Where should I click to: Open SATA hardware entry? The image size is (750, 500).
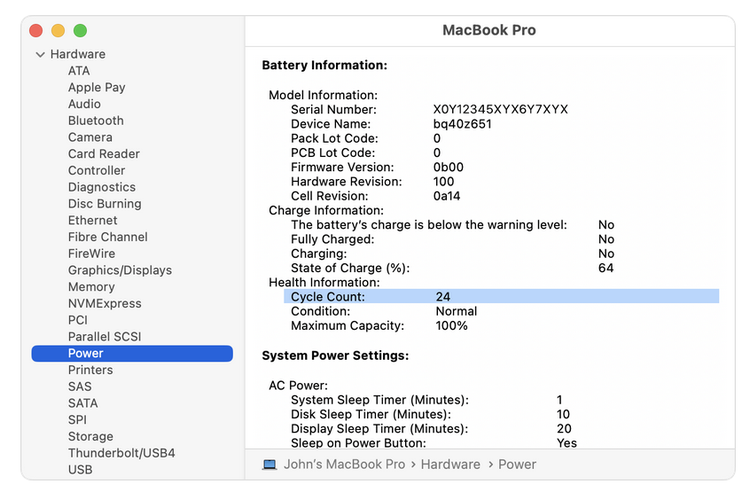tap(83, 404)
